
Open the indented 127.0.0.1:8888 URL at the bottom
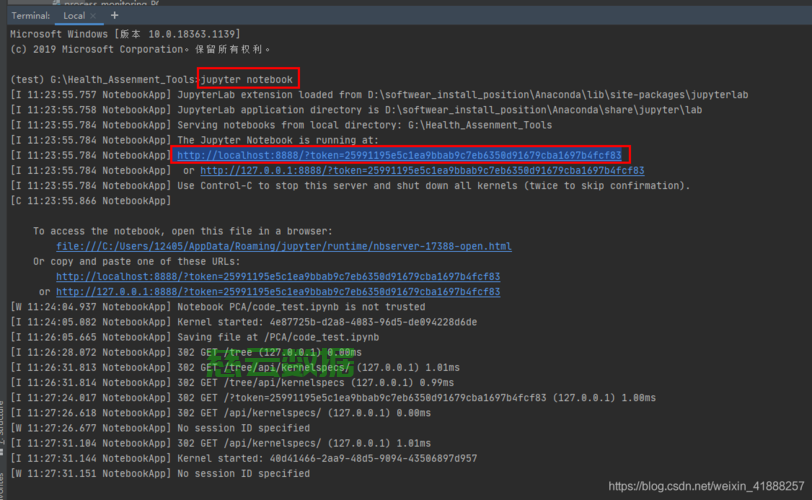point(278,291)
